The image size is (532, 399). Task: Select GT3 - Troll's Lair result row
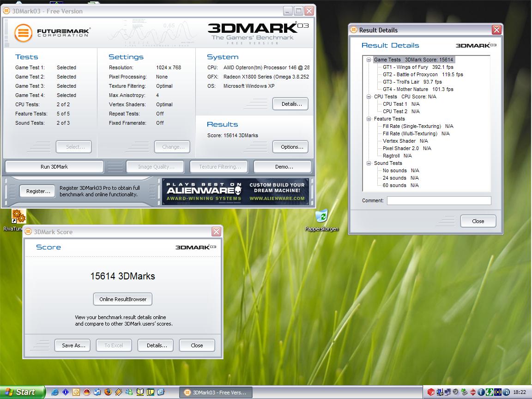[x=412, y=82]
